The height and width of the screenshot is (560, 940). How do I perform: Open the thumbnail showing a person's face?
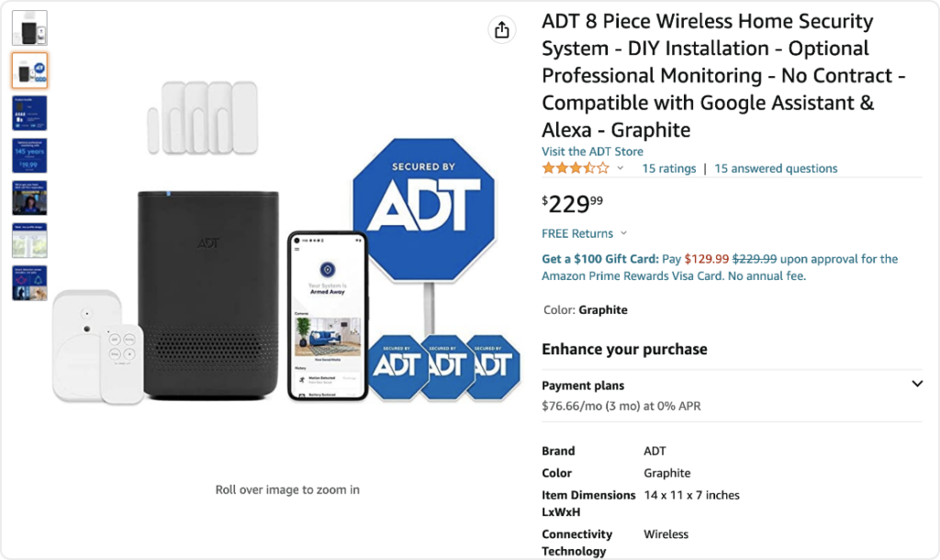coord(29,197)
